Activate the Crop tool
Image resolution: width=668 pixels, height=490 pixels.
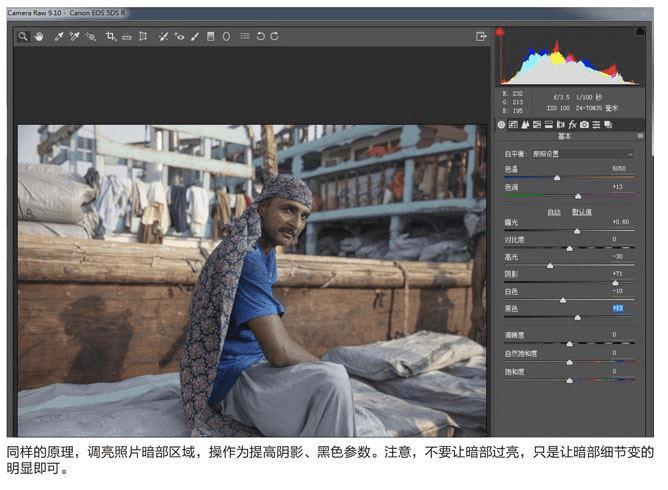(x=111, y=36)
